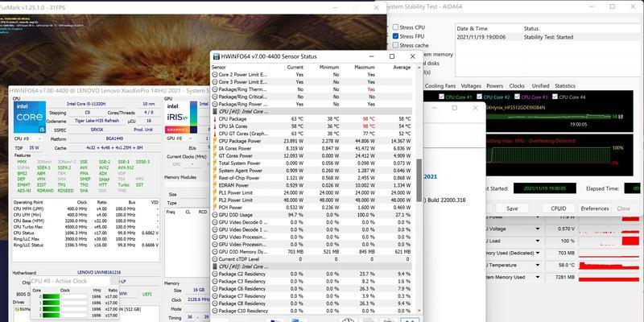This screenshot has height=322, width=644.
Task: Open the Voltage sensor row dropdown arrow
Action: [x=537, y=229]
